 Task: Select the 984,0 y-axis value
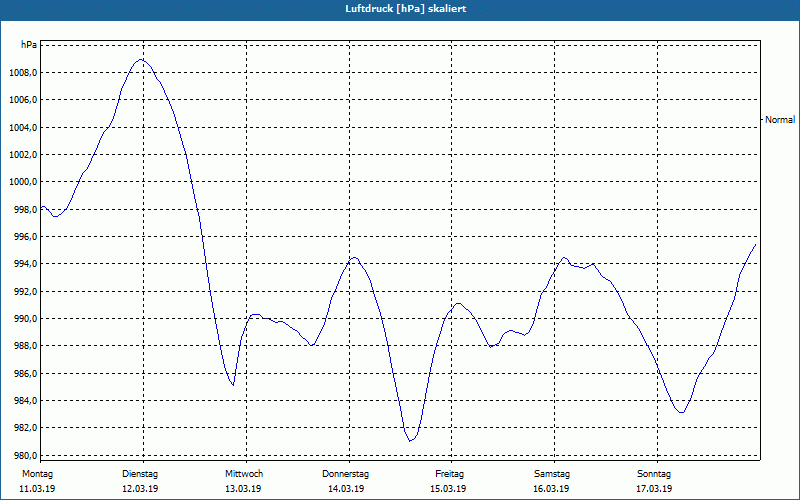[25, 401]
